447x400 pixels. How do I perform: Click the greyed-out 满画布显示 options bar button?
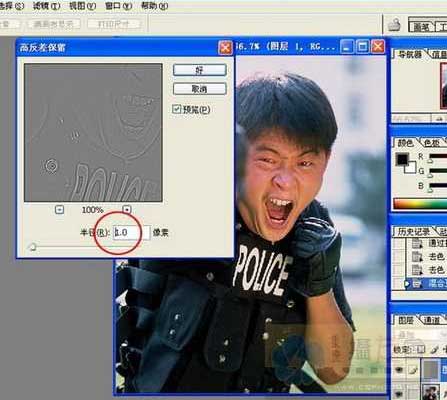coord(54,24)
